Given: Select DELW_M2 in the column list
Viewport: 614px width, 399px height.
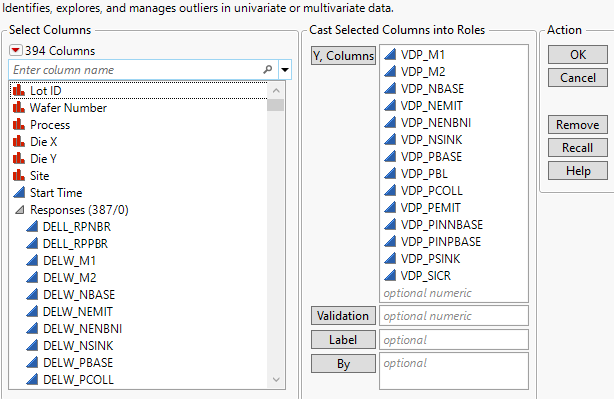Looking at the screenshot, I should tap(138, 278).
